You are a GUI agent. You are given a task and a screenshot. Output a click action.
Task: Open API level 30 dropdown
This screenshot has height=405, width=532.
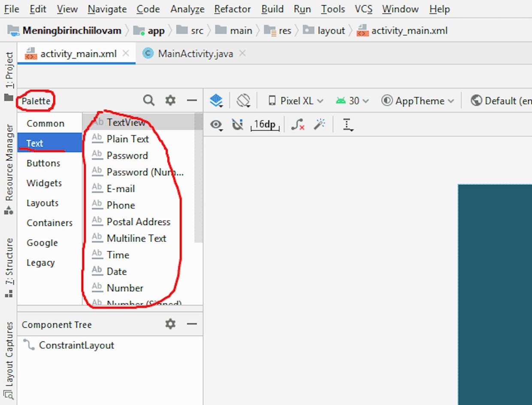coord(352,101)
